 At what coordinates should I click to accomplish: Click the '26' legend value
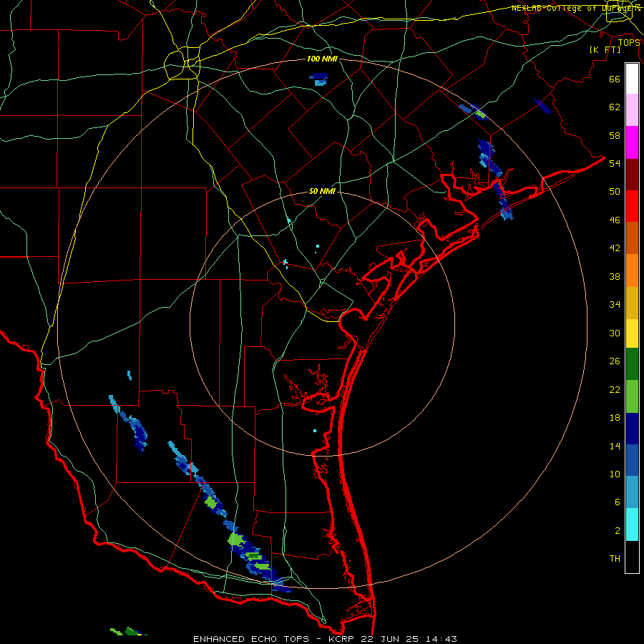point(615,361)
